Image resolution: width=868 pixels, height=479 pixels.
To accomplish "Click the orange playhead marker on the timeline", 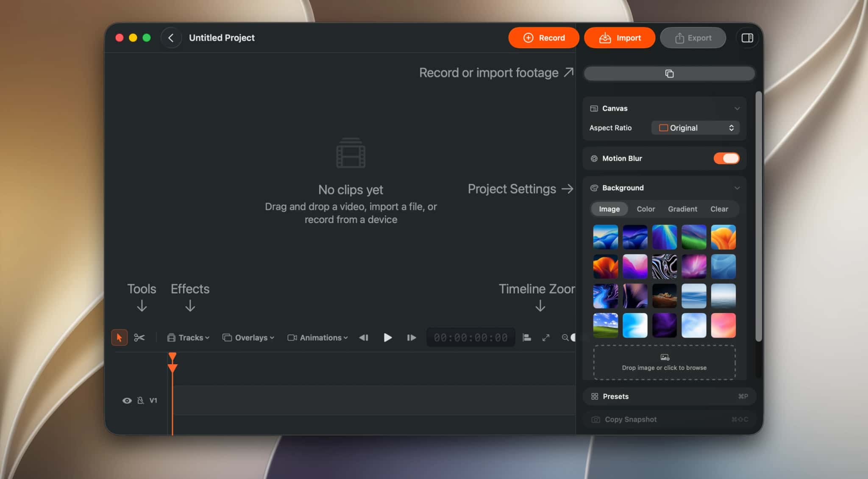I will click(x=172, y=363).
